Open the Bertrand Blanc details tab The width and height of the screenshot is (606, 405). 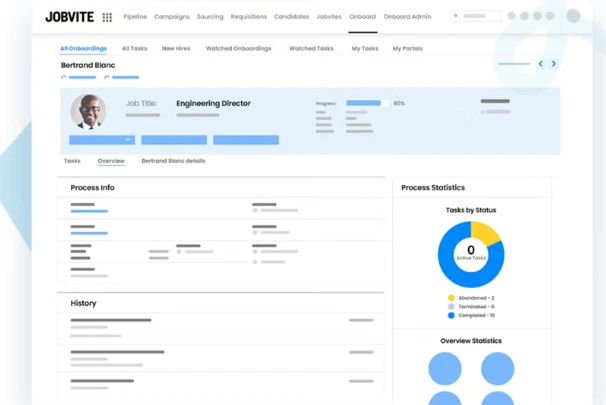pyautogui.click(x=173, y=161)
